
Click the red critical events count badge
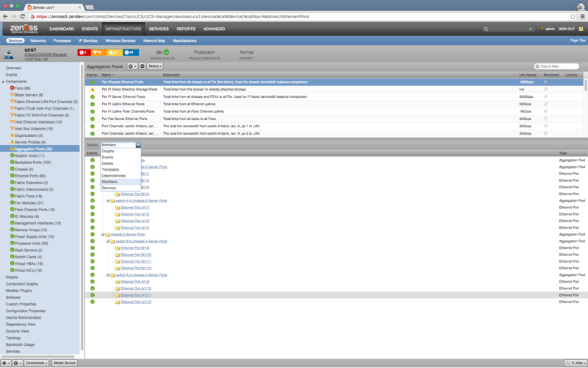pyautogui.click(x=84, y=52)
